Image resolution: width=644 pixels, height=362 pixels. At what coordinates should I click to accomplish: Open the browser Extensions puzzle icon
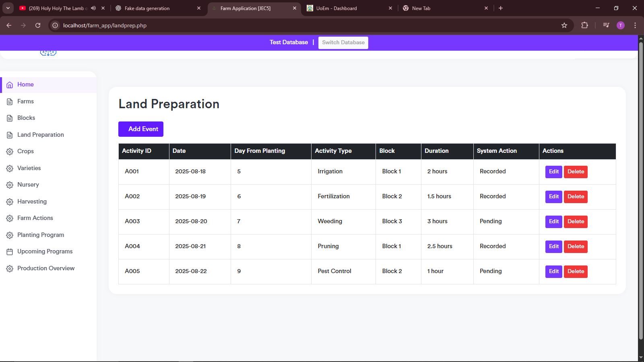click(584, 25)
